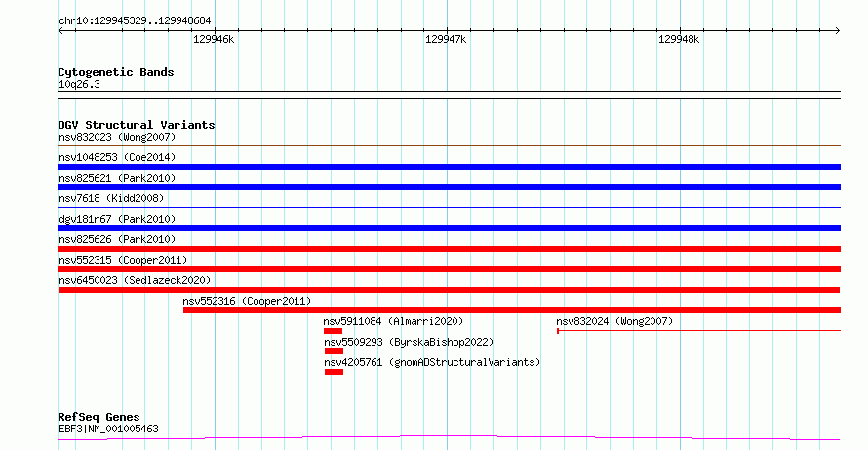This screenshot has height=450, width=868.
Task: Open variant nsv825626 (Park2010) label
Action: point(117,239)
